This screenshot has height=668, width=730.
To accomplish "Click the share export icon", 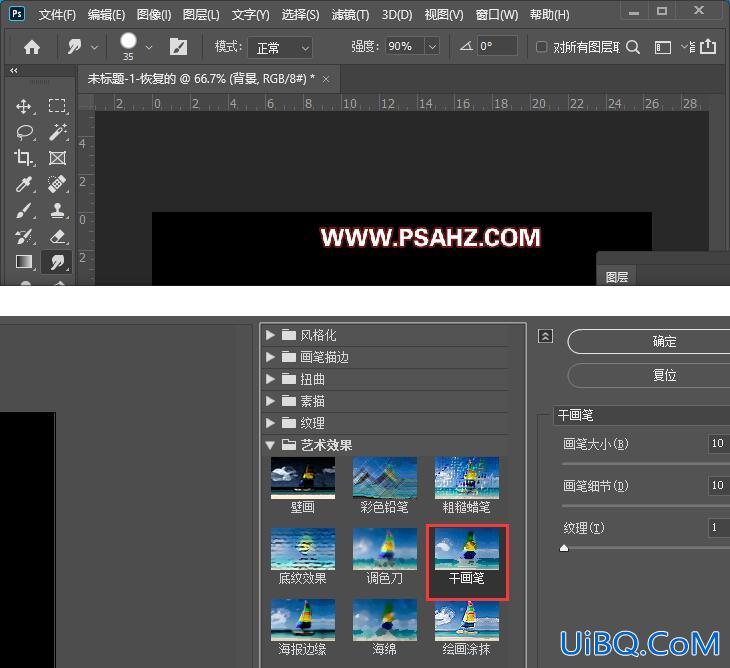I will [708, 46].
